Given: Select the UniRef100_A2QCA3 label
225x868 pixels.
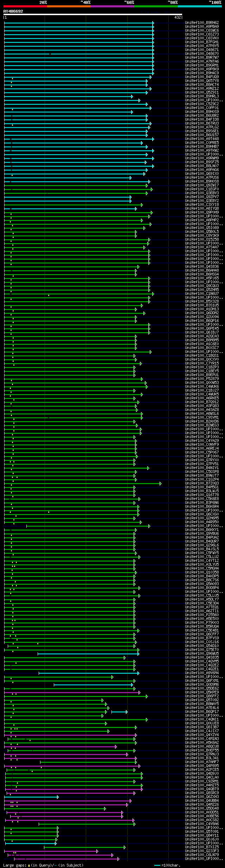Looking at the screenshot, I should tap(202, 336).
